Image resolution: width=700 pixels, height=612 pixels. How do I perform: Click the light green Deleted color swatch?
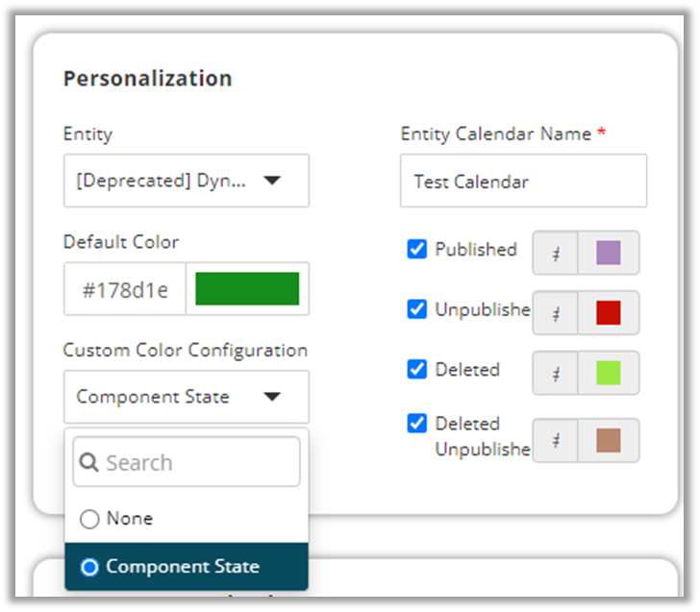pos(608,373)
